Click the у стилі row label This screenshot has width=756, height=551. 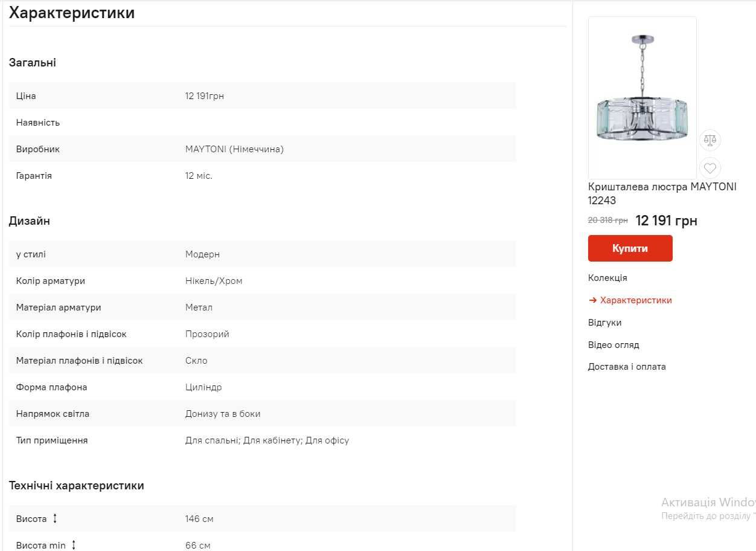click(x=31, y=254)
